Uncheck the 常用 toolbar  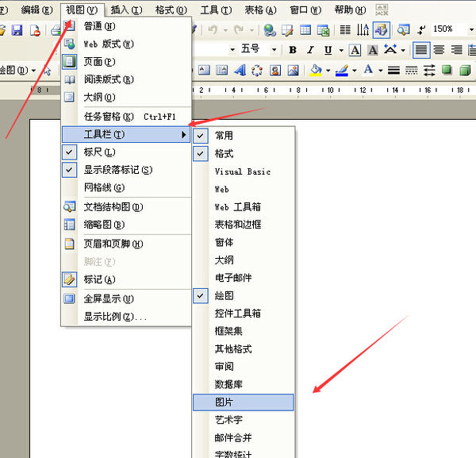(244, 136)
